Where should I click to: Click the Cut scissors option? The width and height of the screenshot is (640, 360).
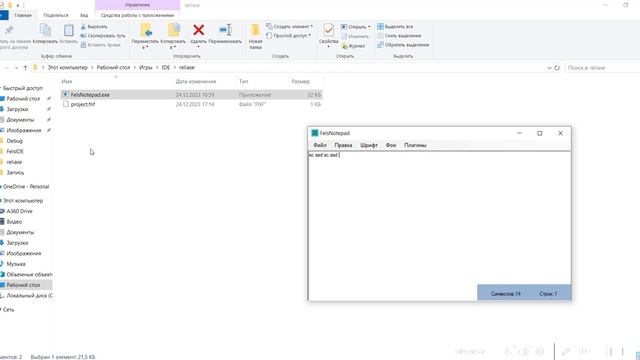tap(94, 27)
